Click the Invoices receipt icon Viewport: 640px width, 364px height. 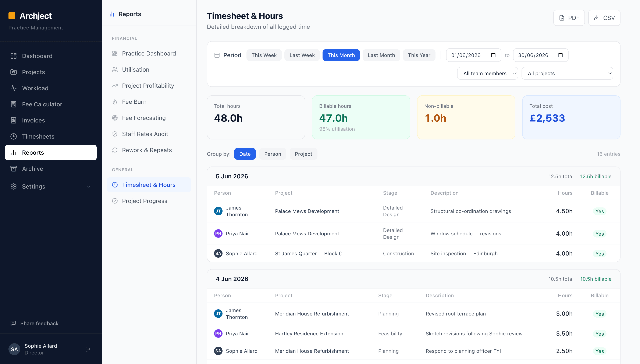coord(14,120)
